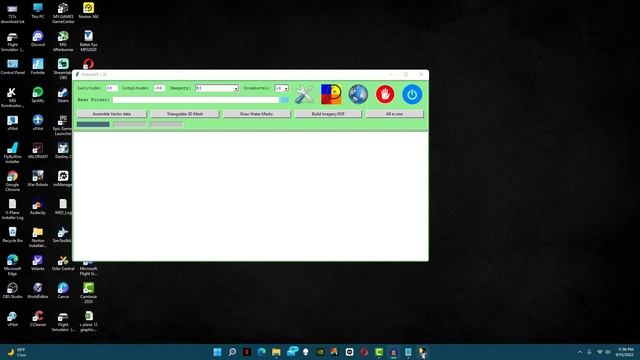Open Discord desktop icon
Screen dimensions: 640x360
(38, 39)
